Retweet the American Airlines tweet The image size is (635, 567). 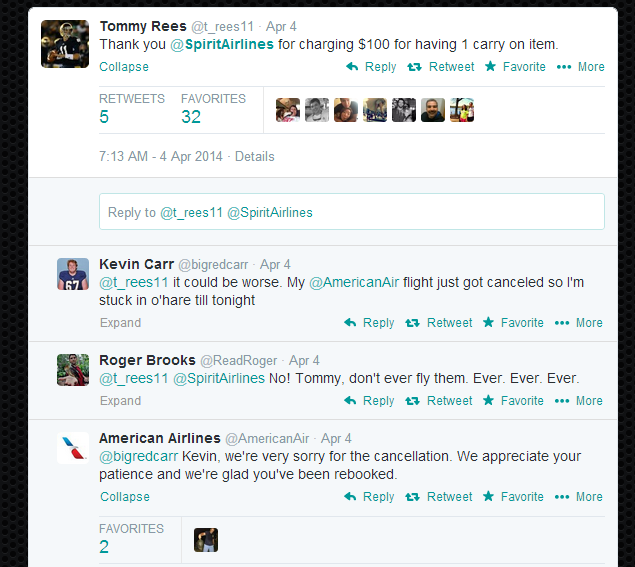441,497
